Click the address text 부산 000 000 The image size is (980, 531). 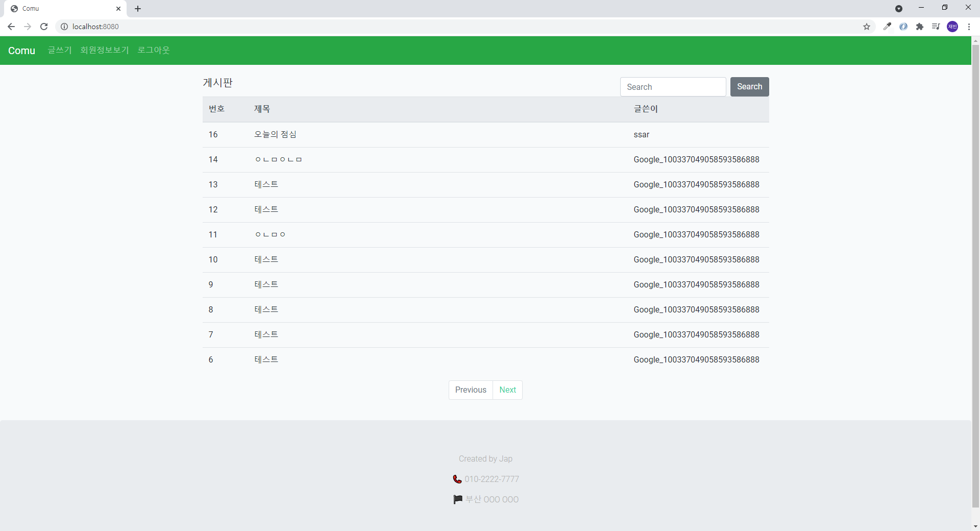(492, 499)
